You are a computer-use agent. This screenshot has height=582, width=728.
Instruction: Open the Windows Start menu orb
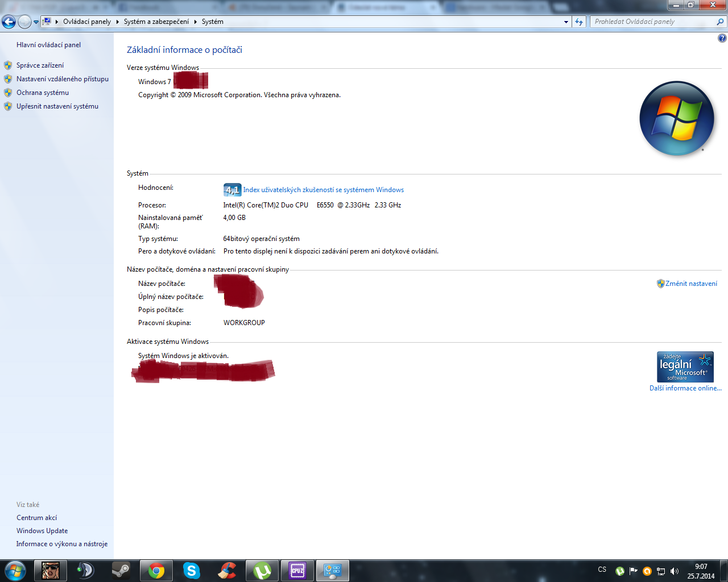[15, 570]
